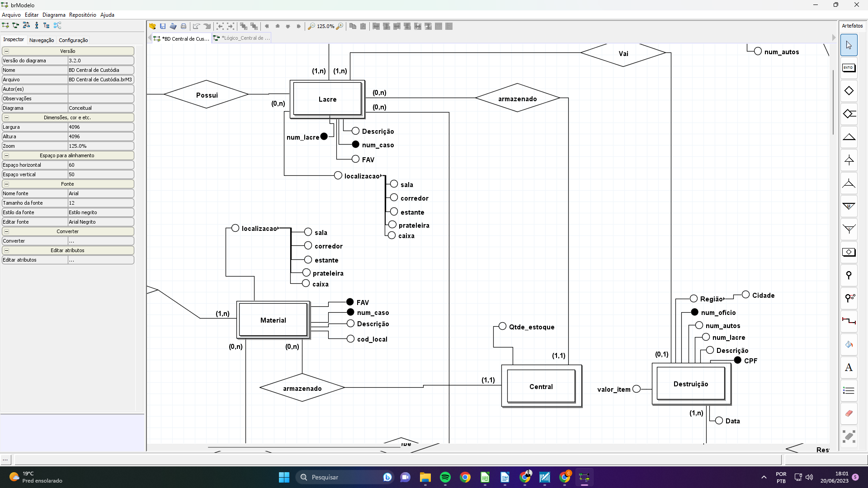This screenshot has height=488, width=868.
Task: Select the pointer cursor tool in Artefatos
Action: click(x=849, y=45)
